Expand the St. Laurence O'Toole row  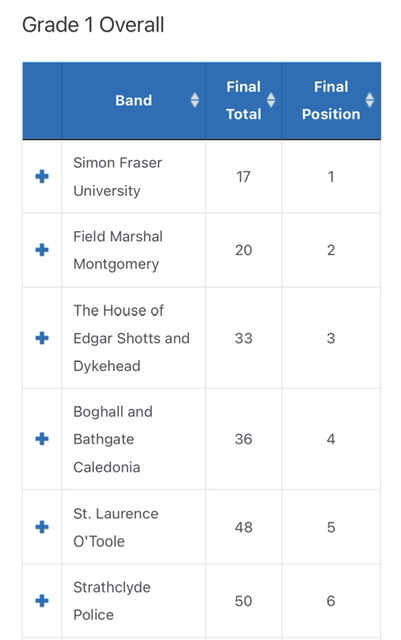click(x=42, y=527)
